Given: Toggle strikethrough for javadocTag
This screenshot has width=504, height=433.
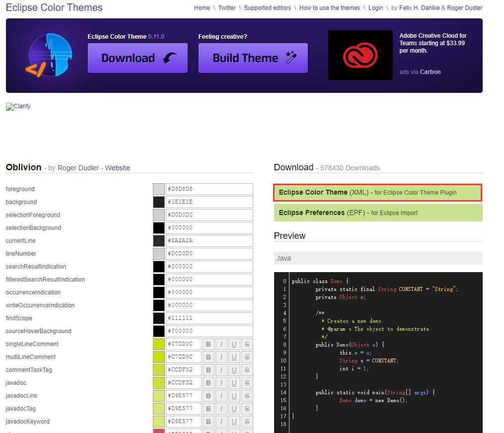Looking at the screenshot, I should (x=247, y=408).
